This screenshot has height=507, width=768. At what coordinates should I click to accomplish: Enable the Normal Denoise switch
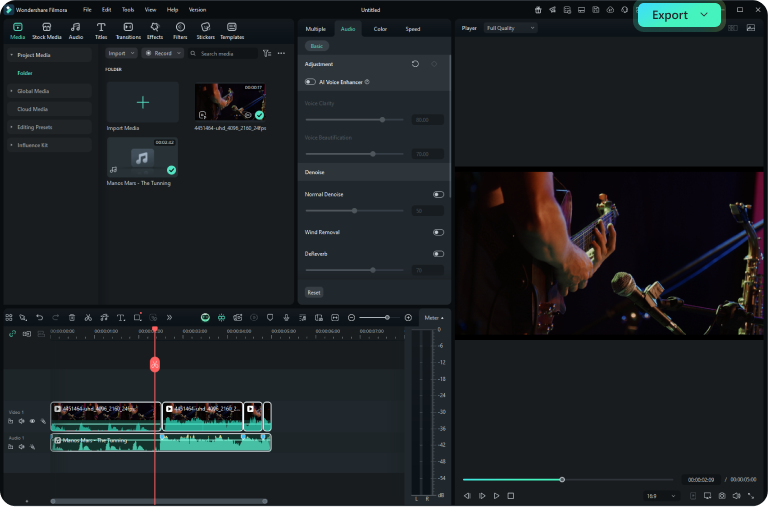tap(438, 194)
